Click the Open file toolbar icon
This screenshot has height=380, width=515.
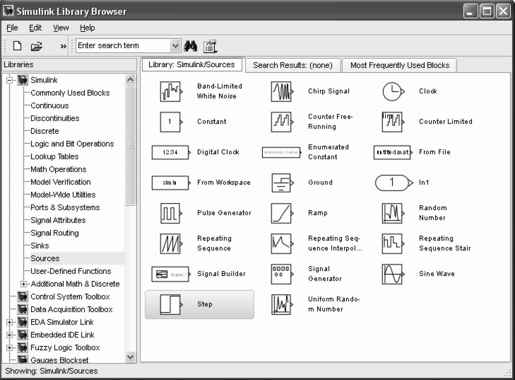[36, 46]
